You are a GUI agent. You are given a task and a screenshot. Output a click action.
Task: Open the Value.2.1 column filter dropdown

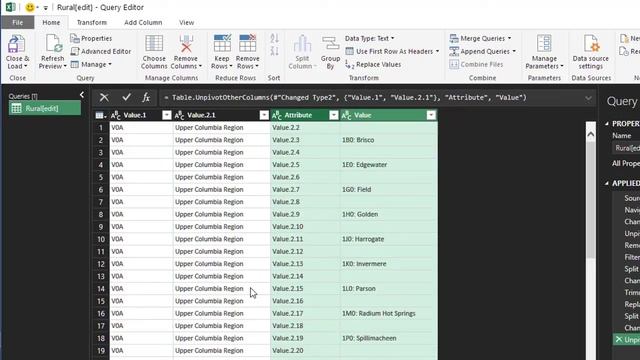tap(264, 116)
